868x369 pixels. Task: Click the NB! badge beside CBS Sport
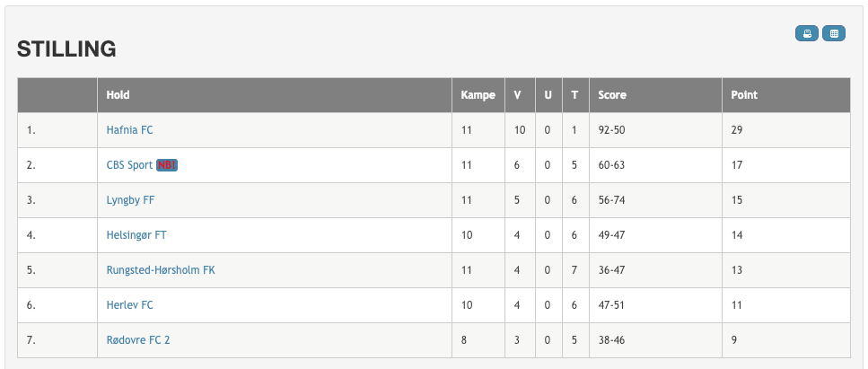(x=167, y=165)
